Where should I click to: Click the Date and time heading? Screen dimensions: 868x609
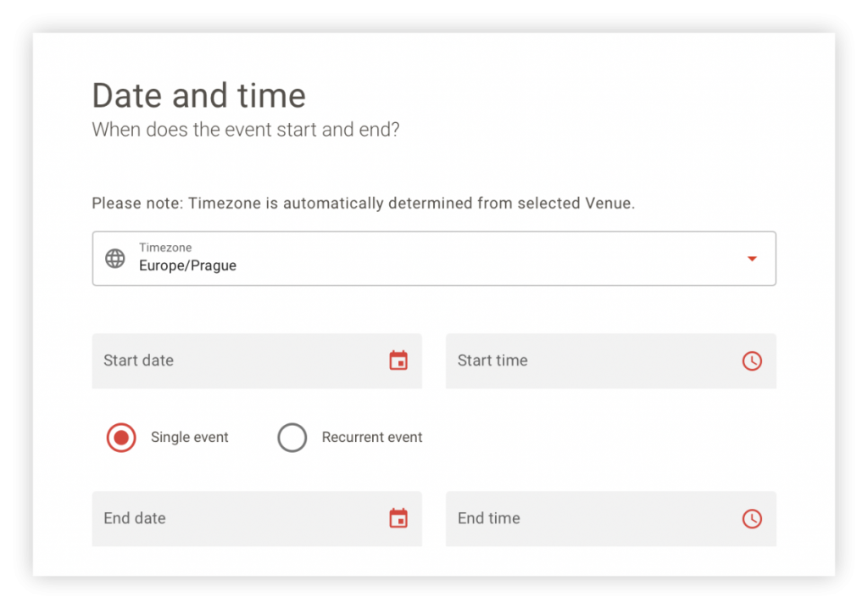(x=198, y=95)
